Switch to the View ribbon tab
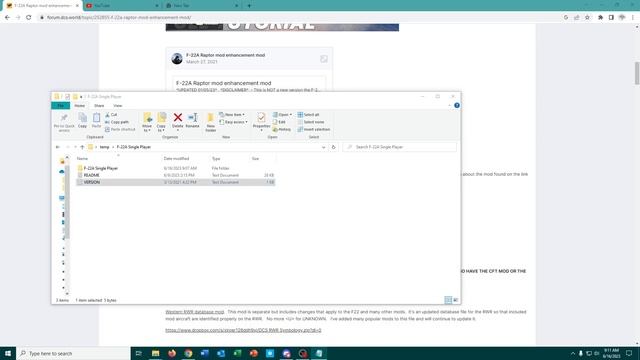Screen dimensions: 640x360 (x=118, y=106)
